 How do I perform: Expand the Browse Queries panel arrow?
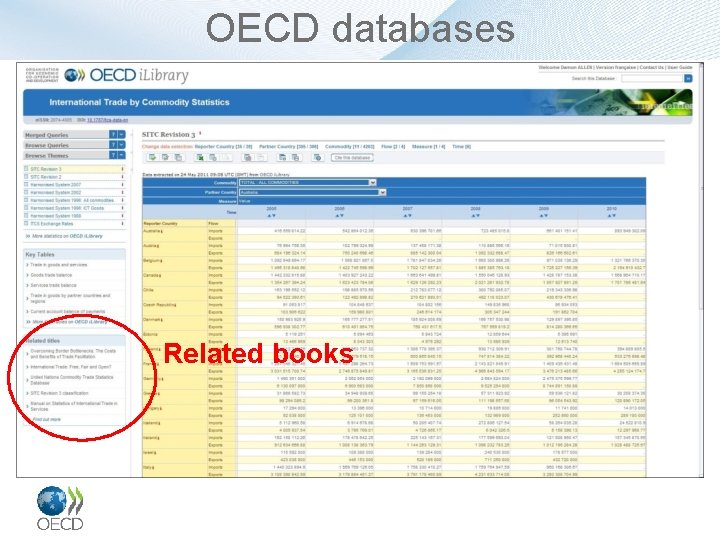(x=121, y=145)
